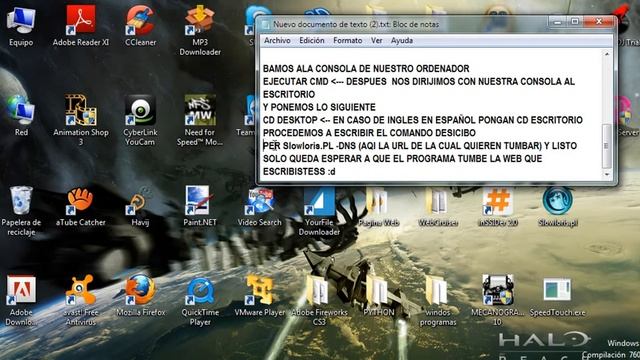The width and height of the screenshot is (640, 360).
Task: Click the Notepad title bar text
Action: tap(356, 24)
